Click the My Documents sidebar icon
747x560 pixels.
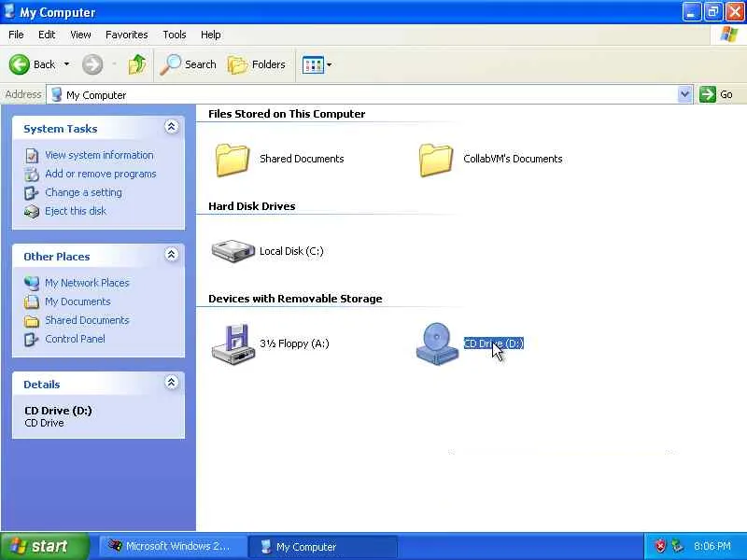click(32, 301)
